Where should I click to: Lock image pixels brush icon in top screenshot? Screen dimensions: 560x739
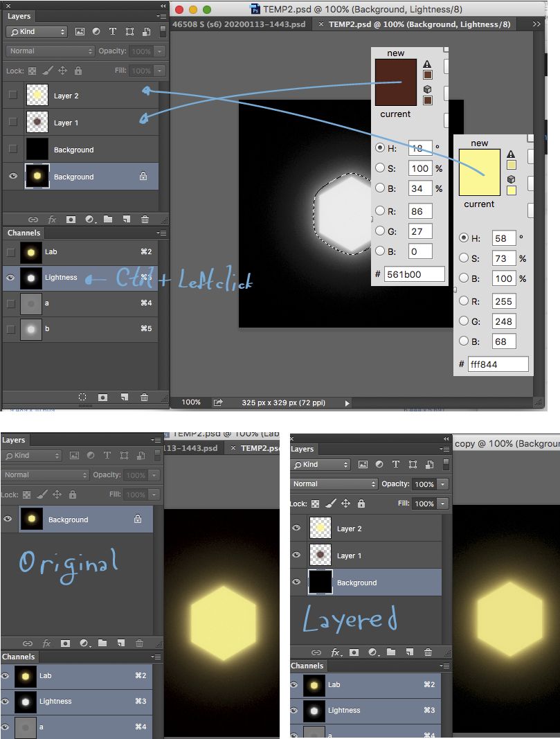click(x=48, y=71)
